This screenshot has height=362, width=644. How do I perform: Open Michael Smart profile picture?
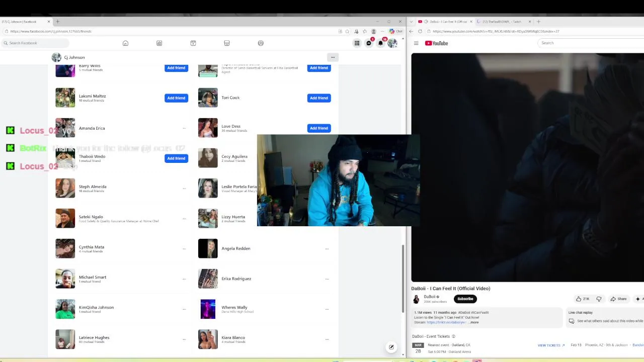coord(65,279)
